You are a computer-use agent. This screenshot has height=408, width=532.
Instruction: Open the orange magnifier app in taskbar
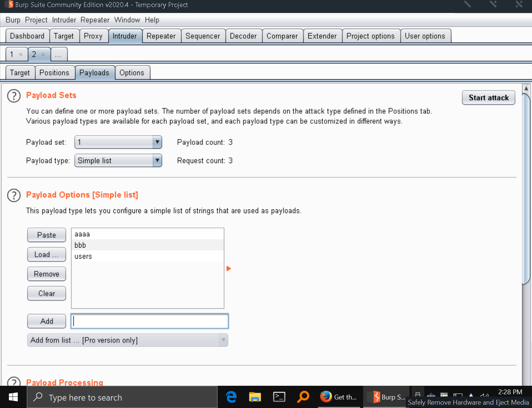(x=303, y=397)
